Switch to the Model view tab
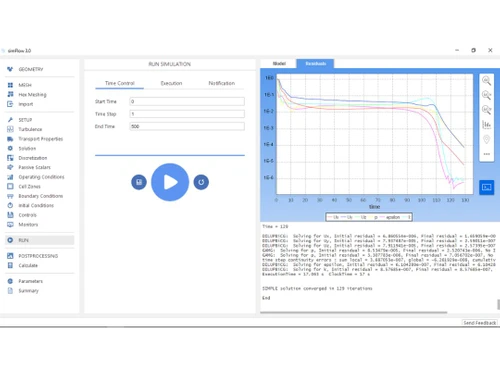Image resolution: width=500 pixels, height=375 pixels. tap(279, 63)
